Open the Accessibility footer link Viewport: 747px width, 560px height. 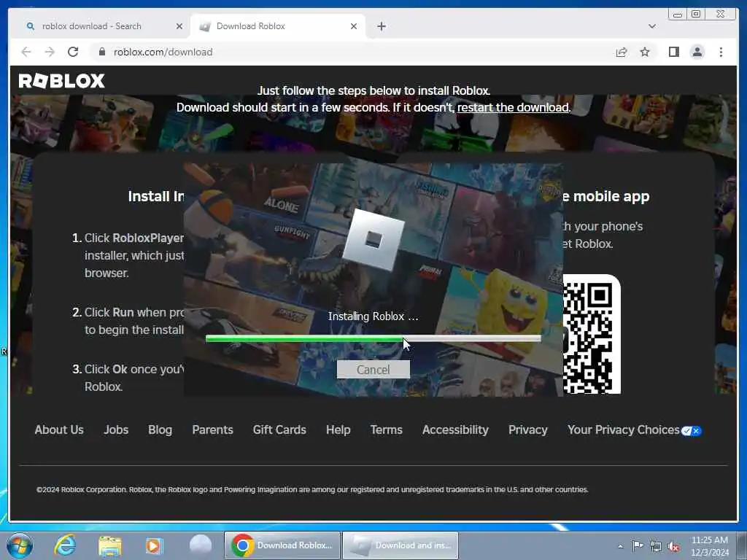click(455, 429)
